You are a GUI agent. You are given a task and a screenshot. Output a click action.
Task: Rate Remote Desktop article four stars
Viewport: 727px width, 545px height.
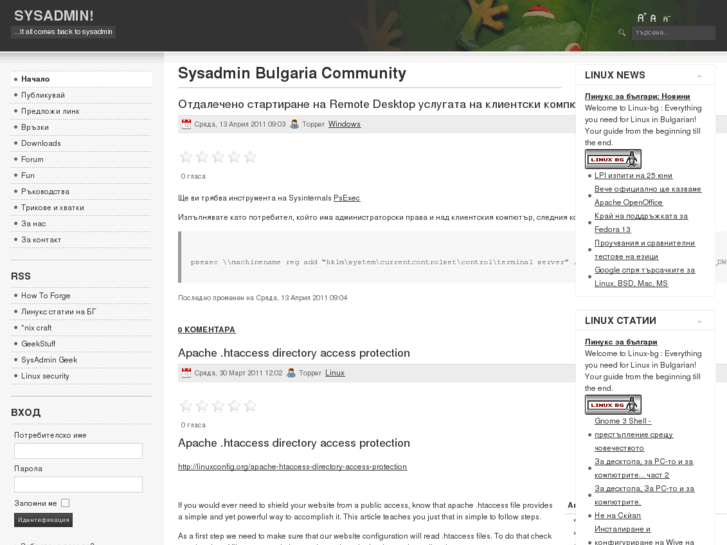[x=234, y=157]
